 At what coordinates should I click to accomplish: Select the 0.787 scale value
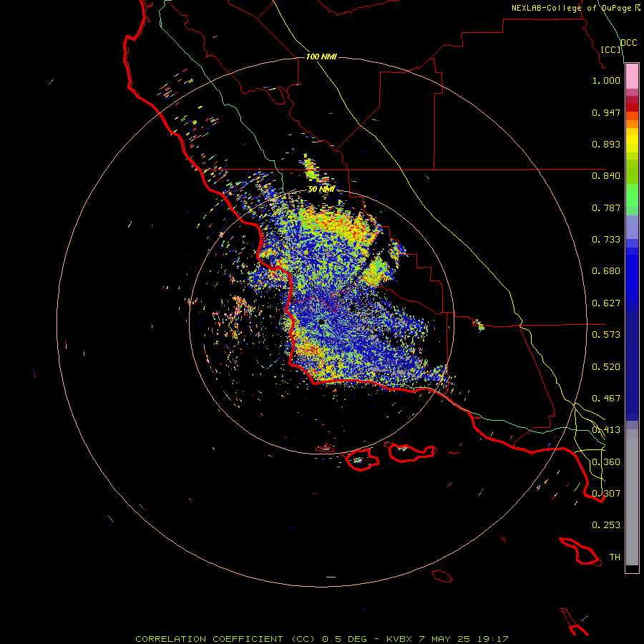pyautogui.click(x=606, y=208)
